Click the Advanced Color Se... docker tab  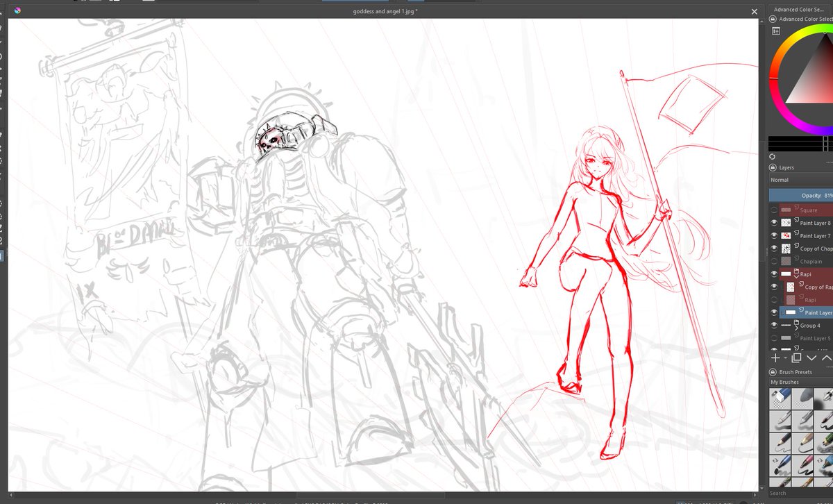800,10
